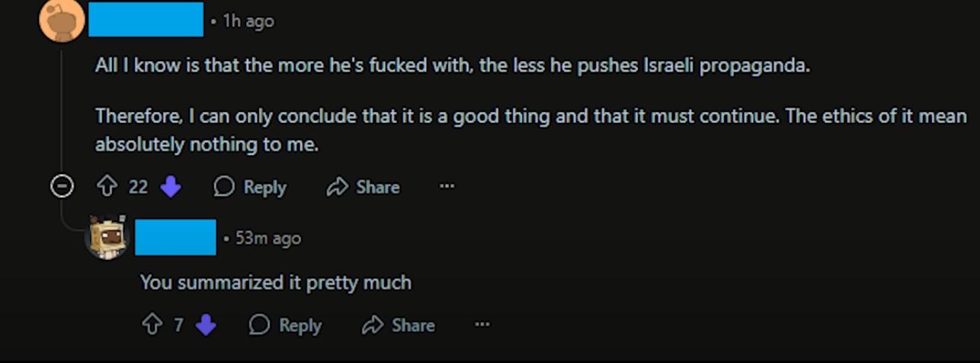Share the top comment
Viewport: 980px width, 363px height.
363,187
